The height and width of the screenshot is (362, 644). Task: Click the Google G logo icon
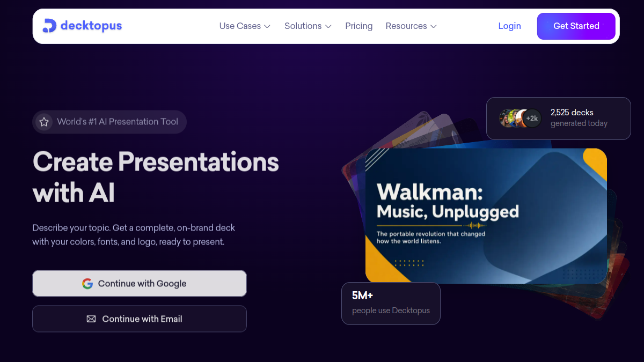pyautogui.click(x=87, y=284)
